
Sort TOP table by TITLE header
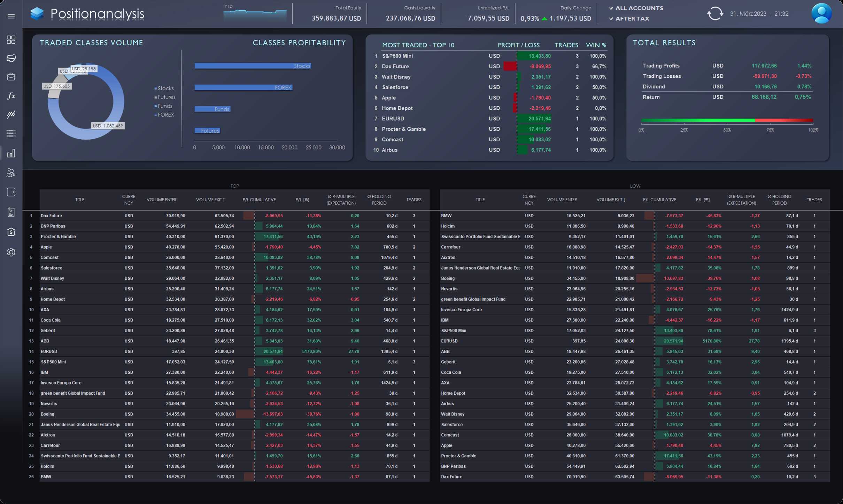[x=80, y=200]
